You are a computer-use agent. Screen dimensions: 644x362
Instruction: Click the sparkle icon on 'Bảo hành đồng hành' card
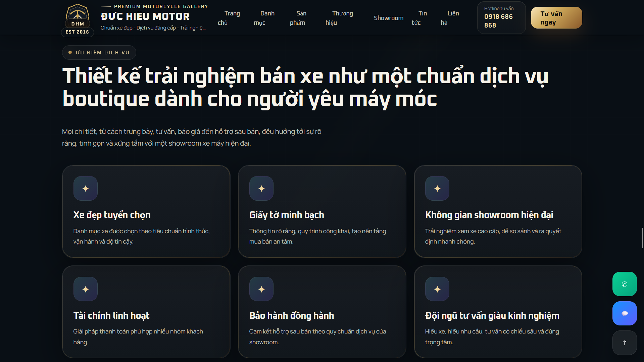click(x=261, y=289)
